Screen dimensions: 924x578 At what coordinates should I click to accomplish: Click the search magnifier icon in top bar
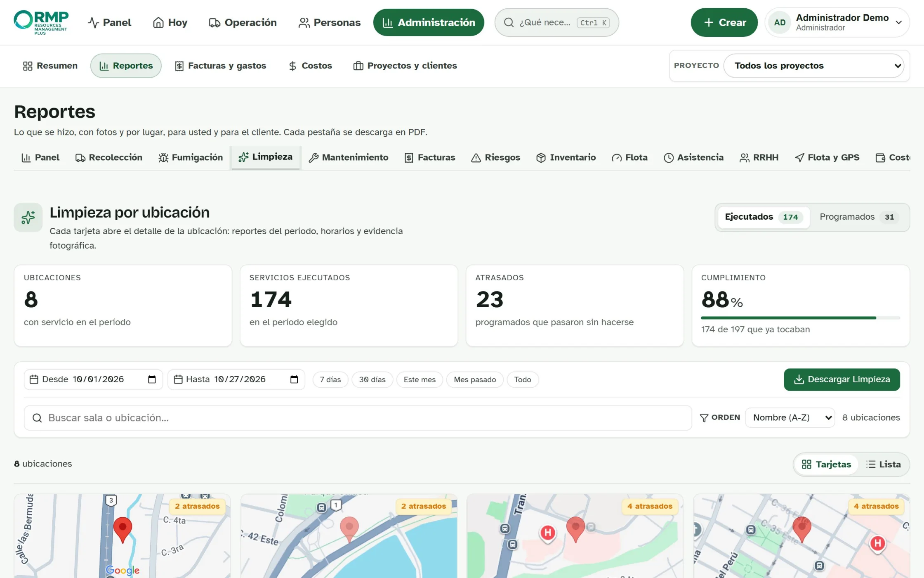pyautogui.click(x=509, y=22)
